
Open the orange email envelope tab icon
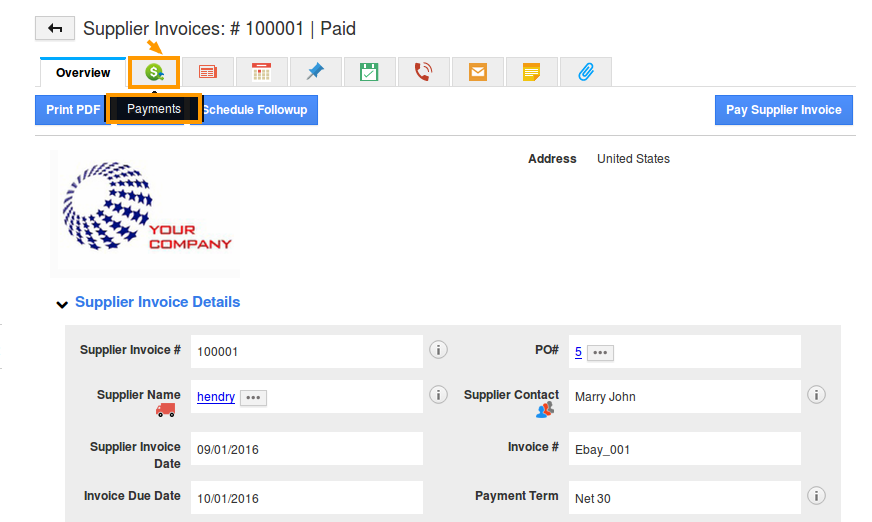(478, 72)
